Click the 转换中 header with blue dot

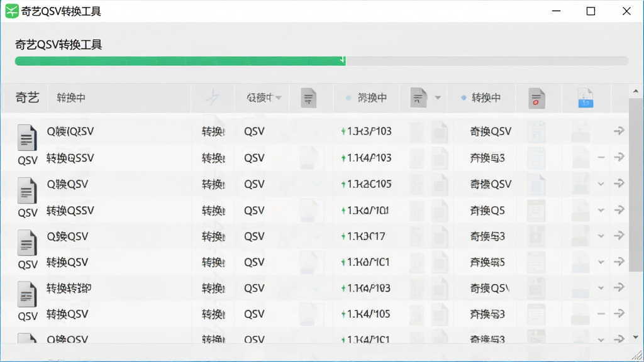[480, 97]
